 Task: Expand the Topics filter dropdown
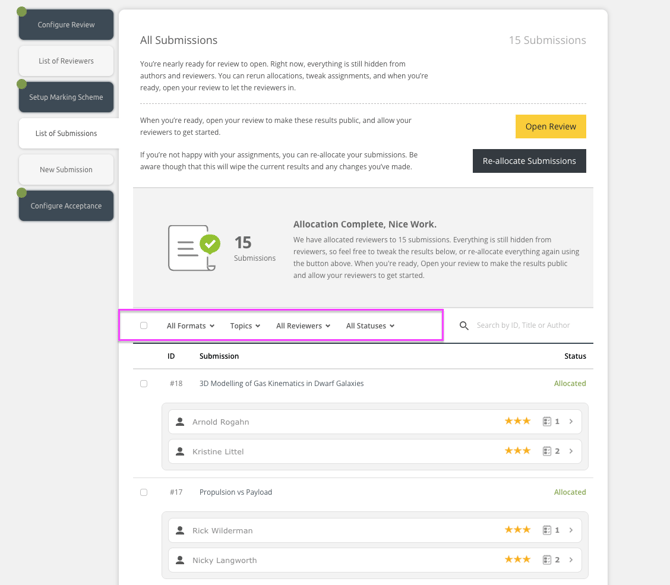click(245, 326)
